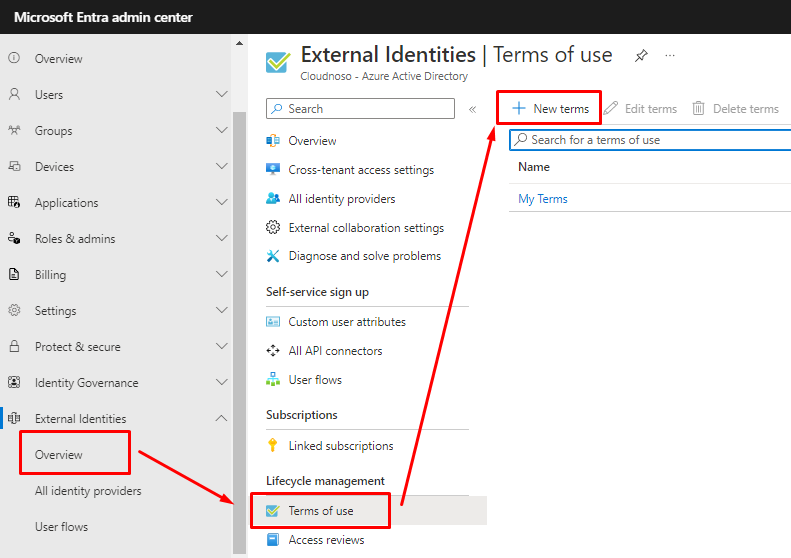
Task: Expand the Users section chevron
Action: [222, 95]
